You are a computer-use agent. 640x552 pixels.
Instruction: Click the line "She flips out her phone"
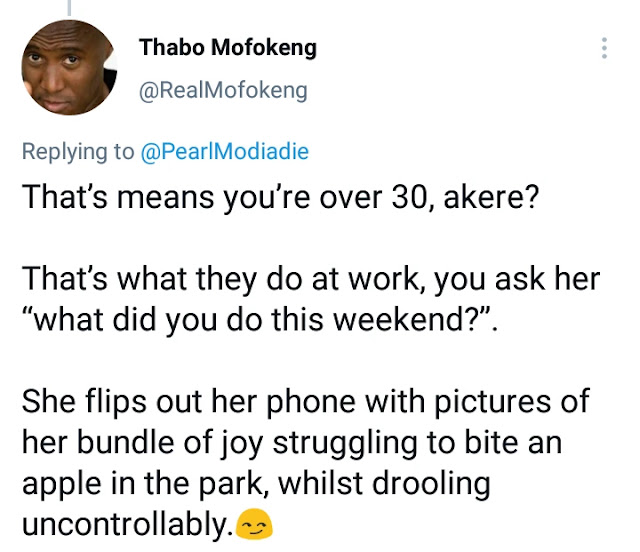[x=306, y=402]
